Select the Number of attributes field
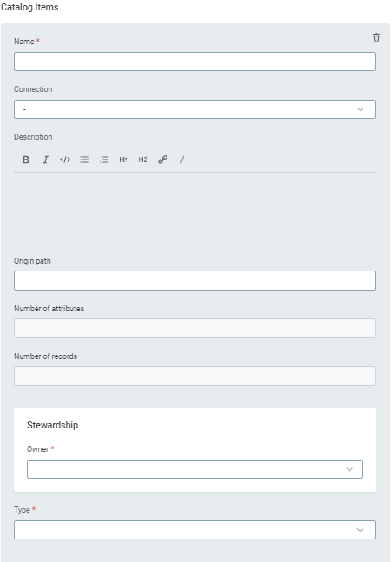 click(x=194, y=328)
